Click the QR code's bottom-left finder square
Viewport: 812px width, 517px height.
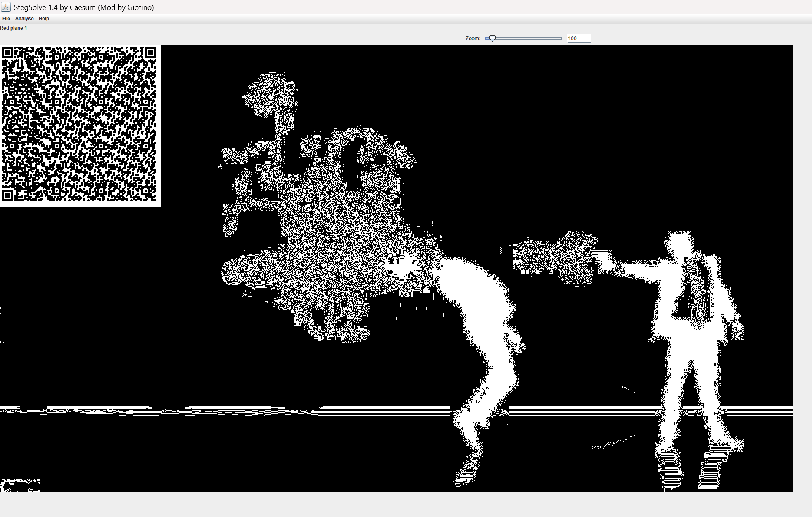(7, 195)
